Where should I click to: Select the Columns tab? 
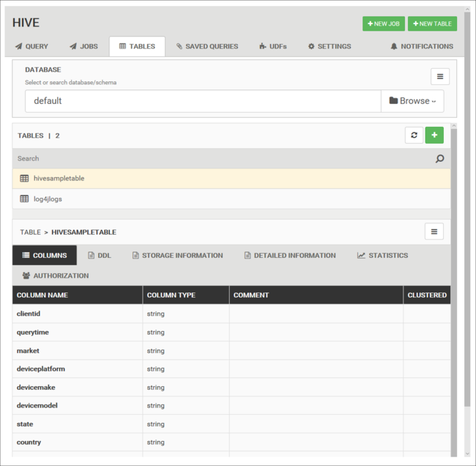[45, 256]
